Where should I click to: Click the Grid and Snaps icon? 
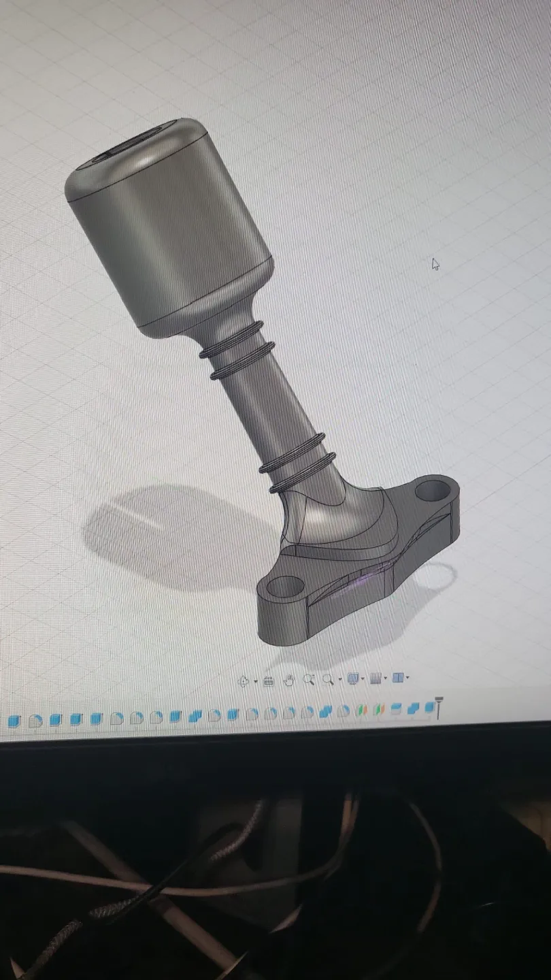pyautogui.click(x=375, y=679)
